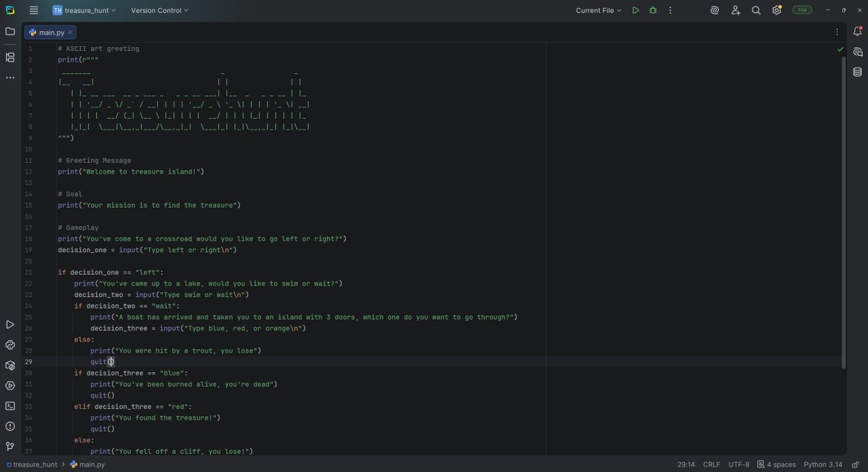The height and width of the screenshot is (472, 868).
Task: Minimize the PyCharm window
Action: [827, 10]
